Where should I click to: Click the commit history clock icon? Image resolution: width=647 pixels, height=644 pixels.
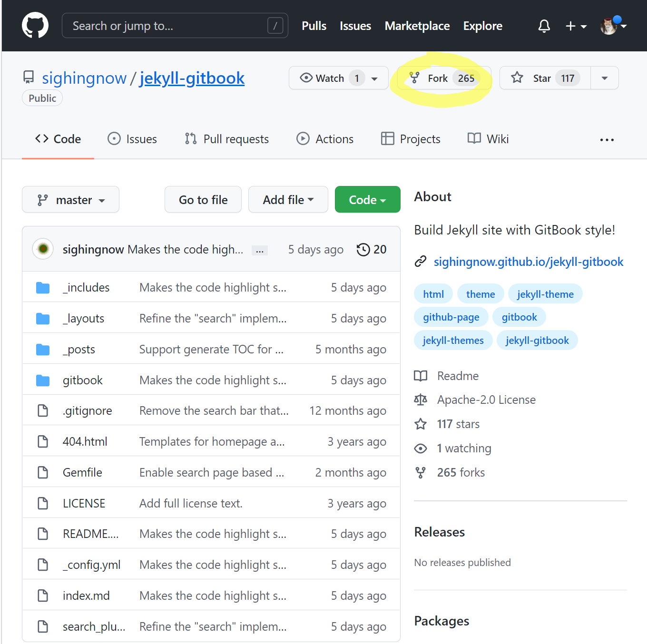[x=363, y=249]
